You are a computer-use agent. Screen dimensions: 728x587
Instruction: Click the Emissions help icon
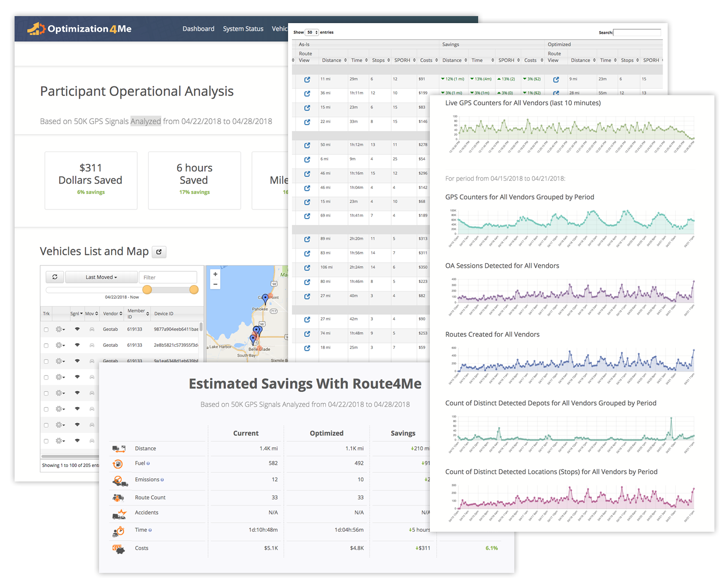click(162, 480)
